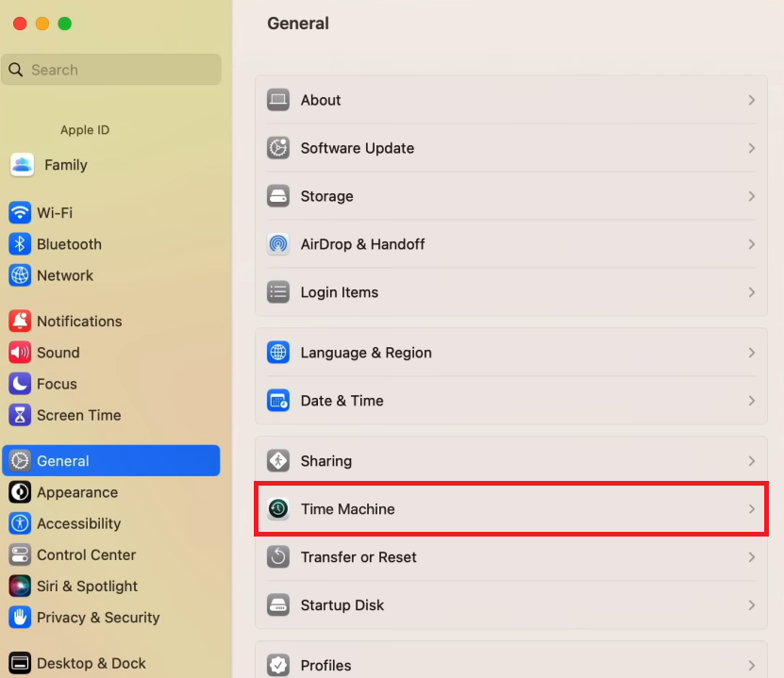Viewport: 784px width, 678px height.
Task: Click the Control Center icon
Action: (21, 554)
